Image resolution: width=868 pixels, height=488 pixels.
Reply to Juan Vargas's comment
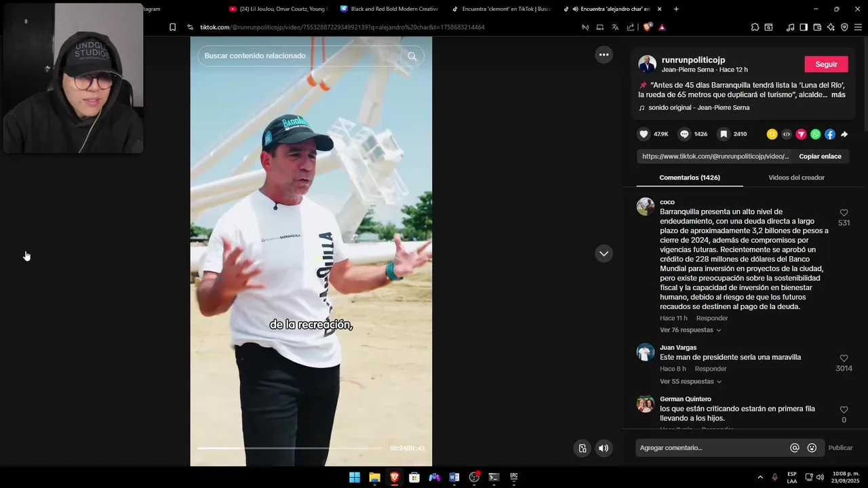(711, 369)
